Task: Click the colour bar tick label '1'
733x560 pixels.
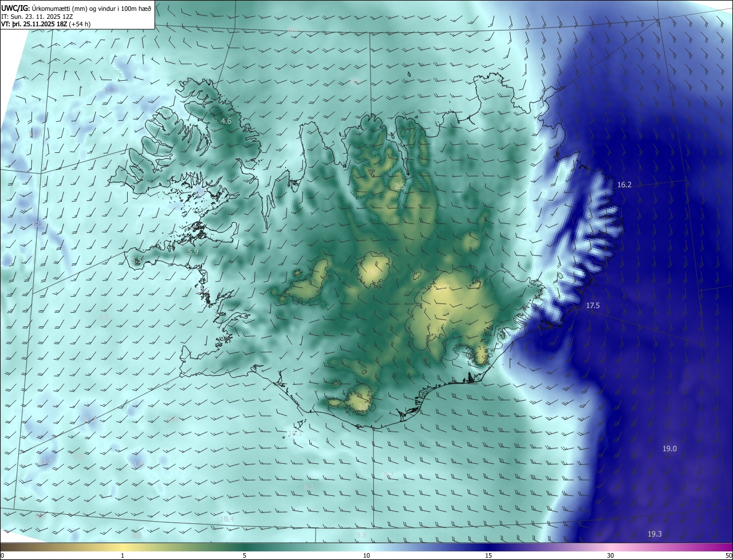Action: [123, 555]
